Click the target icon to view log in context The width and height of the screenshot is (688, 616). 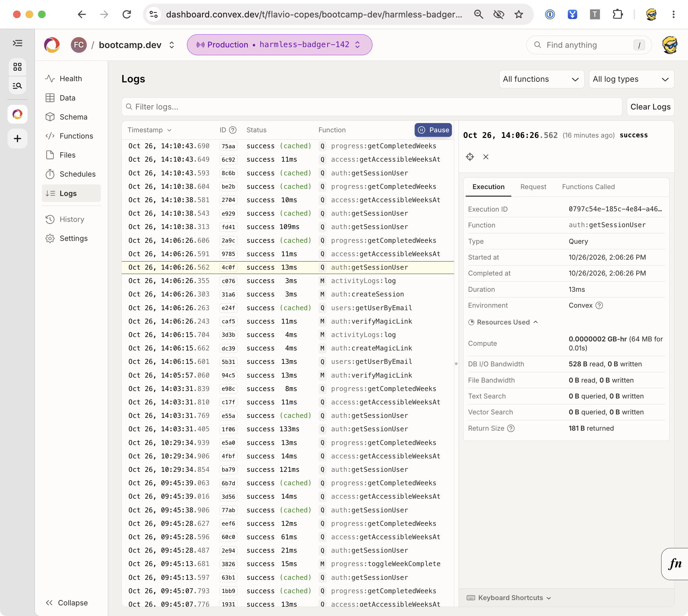(470, 157)
